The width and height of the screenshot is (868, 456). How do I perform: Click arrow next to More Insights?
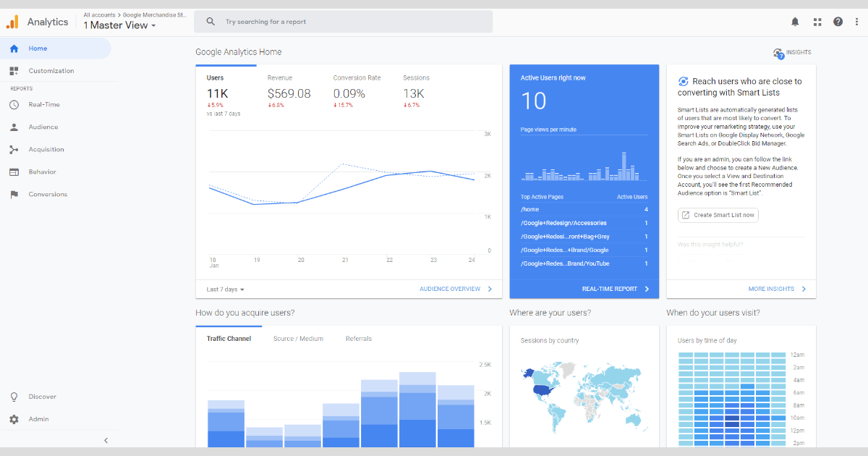(804, 289)
